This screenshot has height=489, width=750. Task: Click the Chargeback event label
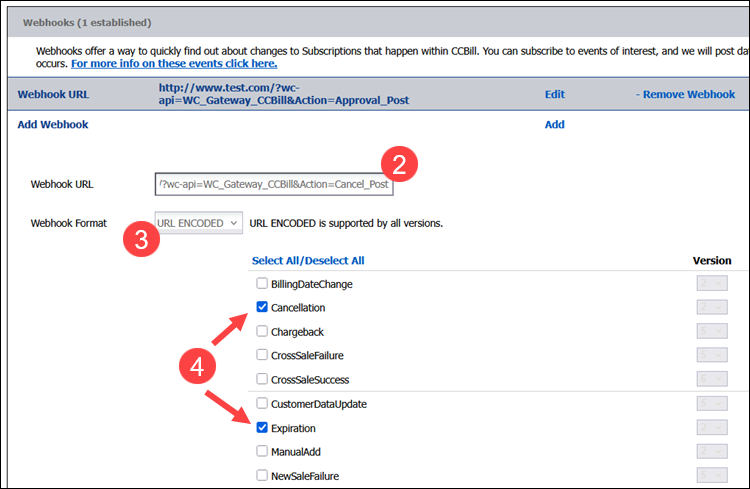297,332
